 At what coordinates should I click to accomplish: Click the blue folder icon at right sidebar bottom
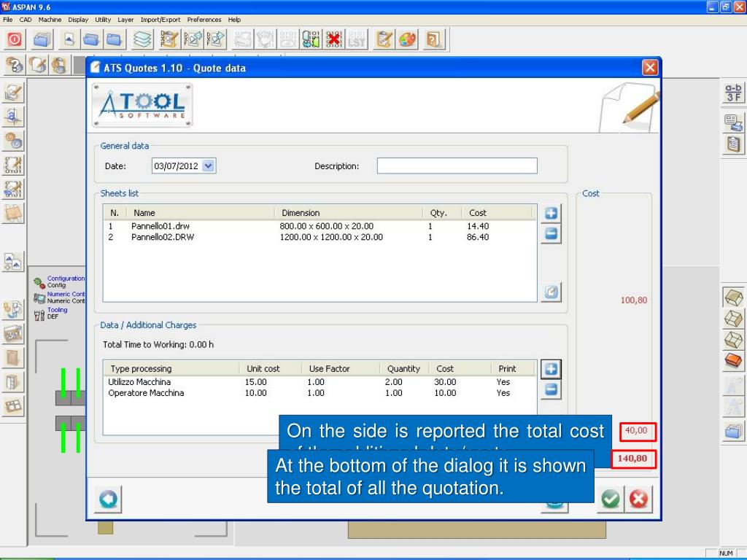[734, 432]
